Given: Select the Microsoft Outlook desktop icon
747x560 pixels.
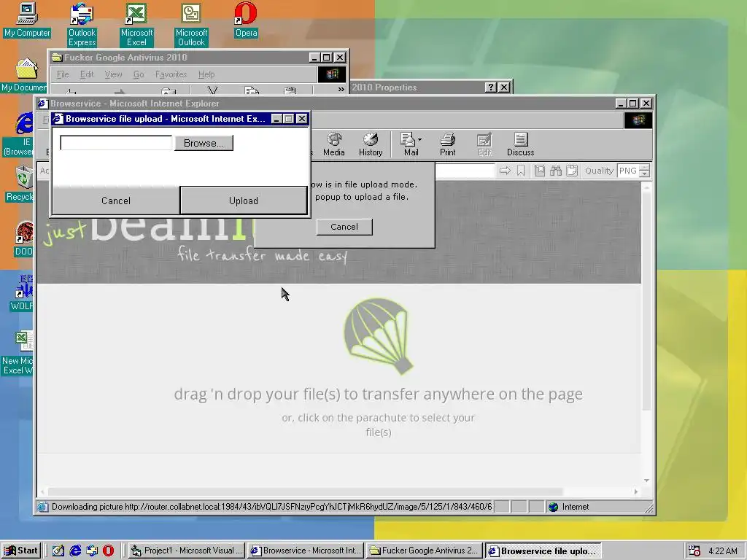Looking at the screenshot, I should pos(191,24).
